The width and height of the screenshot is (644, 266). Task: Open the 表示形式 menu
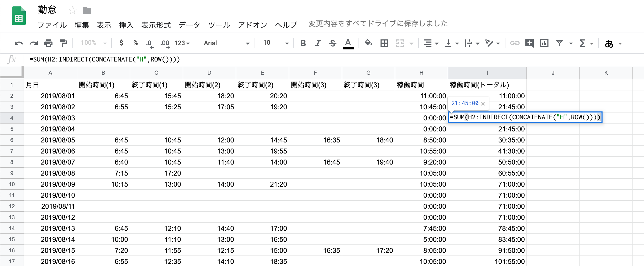point(156,25)
